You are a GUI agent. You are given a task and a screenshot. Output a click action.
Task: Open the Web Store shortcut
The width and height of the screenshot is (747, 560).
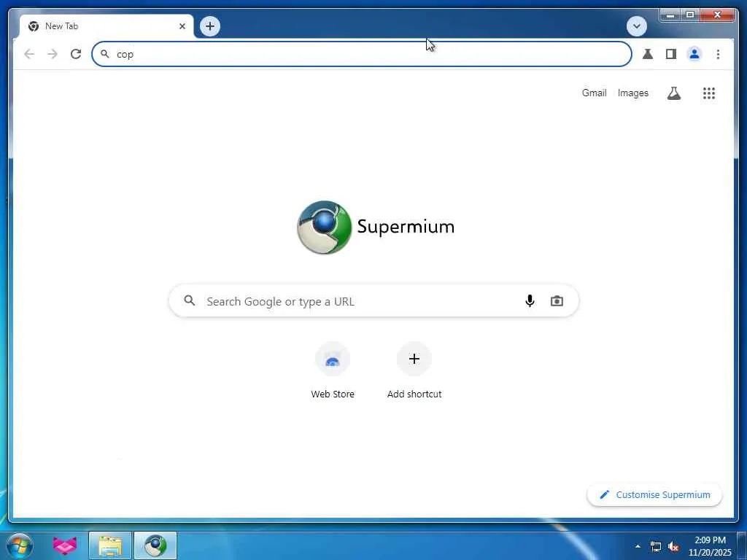[333, 370]
